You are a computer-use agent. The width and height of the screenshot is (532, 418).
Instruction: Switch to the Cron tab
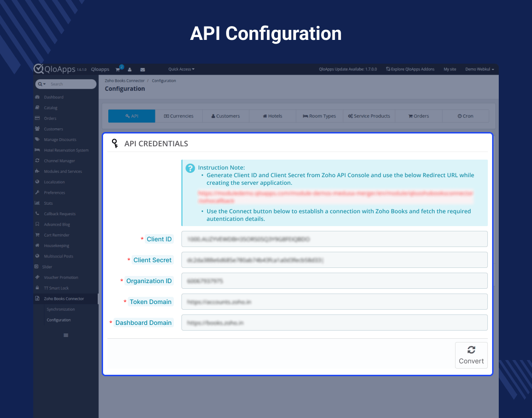pyautogui.click(x=465, y=116)
